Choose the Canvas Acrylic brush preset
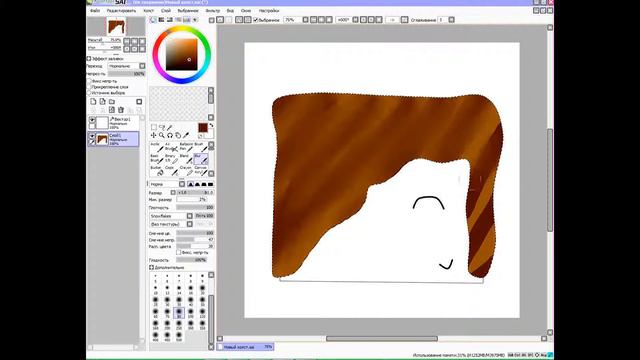The width and height of the screenshot is (640, 360). click(201, 171)
